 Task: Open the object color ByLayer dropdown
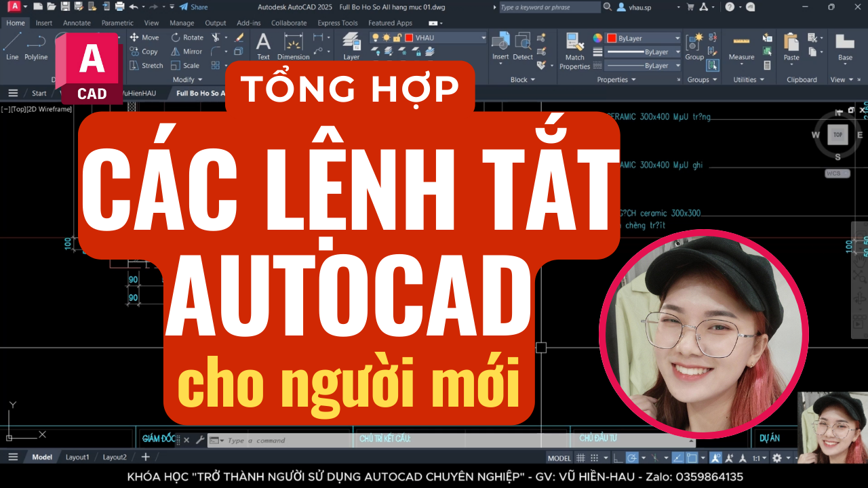click(x=643, y=38)
